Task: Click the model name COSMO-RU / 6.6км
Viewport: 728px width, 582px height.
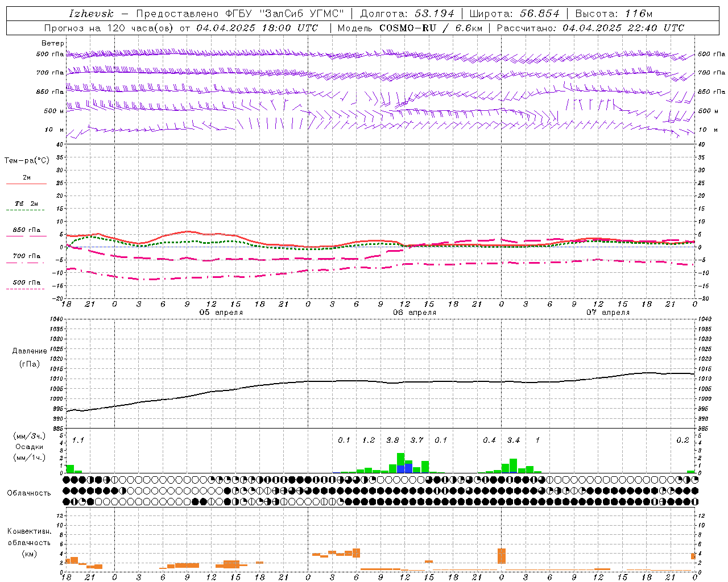Action: tap(431, 28)
